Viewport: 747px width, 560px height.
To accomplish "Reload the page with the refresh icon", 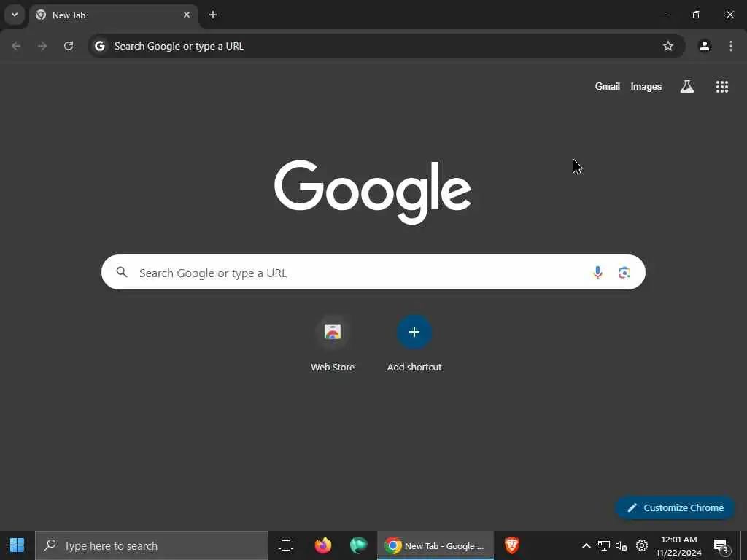I will click(69, 46).
